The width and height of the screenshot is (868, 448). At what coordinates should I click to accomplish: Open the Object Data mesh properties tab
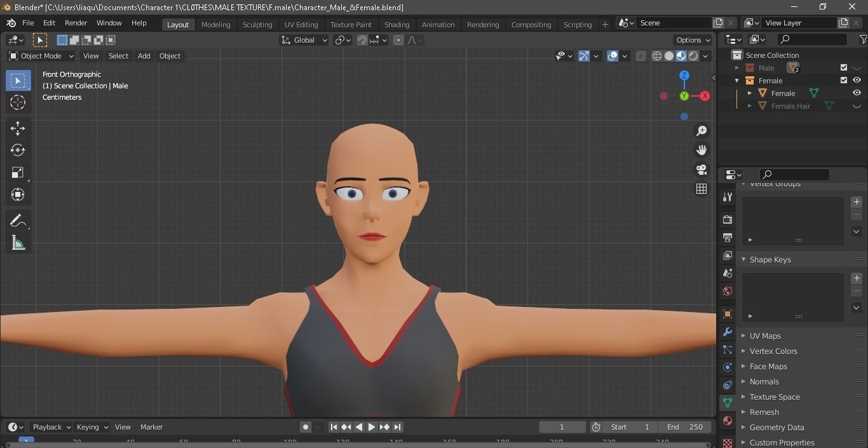pyautogui.click(x=728, y=403)
